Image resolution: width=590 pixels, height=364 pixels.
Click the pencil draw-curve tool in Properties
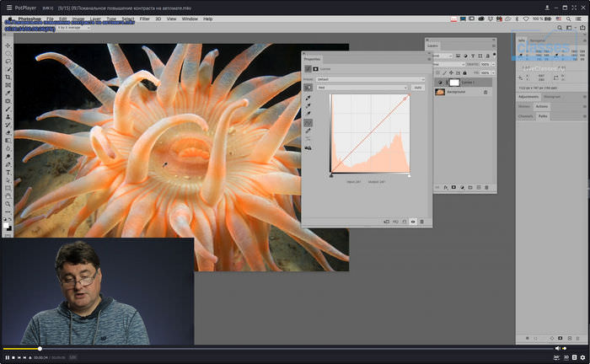(x=308, y=131)
